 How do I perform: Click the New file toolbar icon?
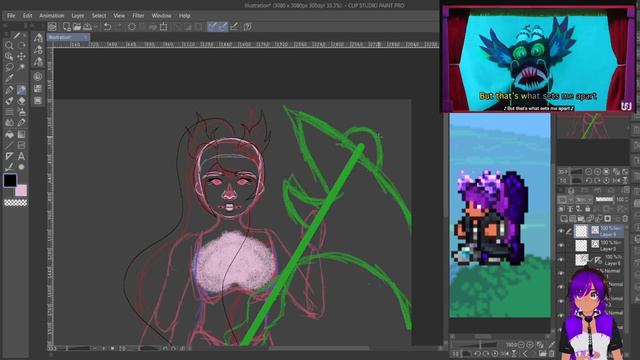[67, 27]
